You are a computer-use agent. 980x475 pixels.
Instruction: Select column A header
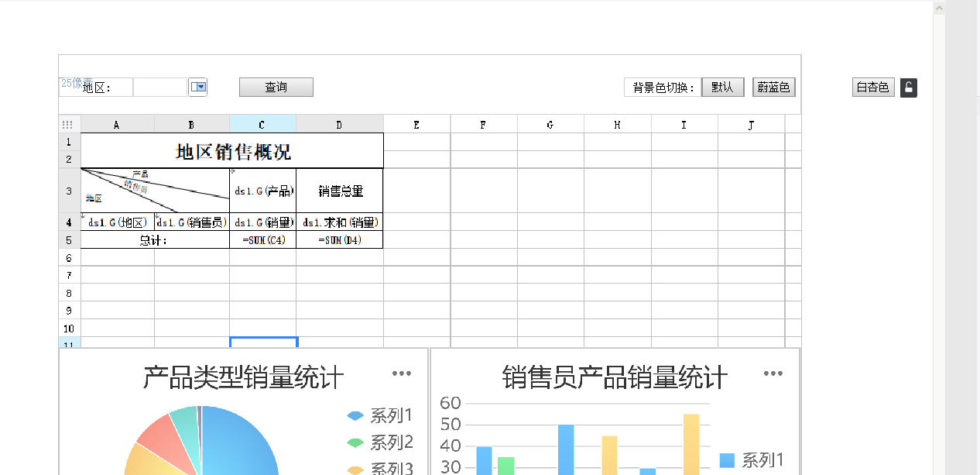[118, 124]
